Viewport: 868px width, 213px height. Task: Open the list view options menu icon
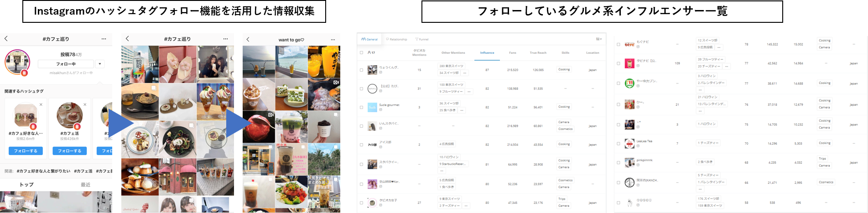[598, 39]
